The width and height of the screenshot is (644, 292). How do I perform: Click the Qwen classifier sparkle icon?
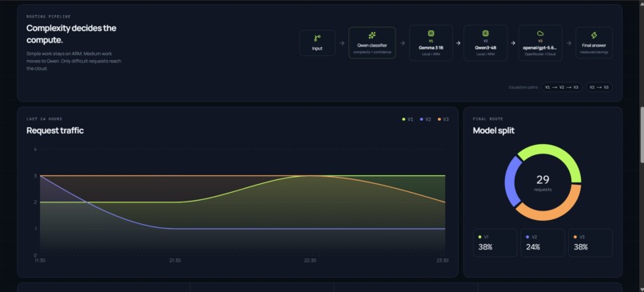372,36
